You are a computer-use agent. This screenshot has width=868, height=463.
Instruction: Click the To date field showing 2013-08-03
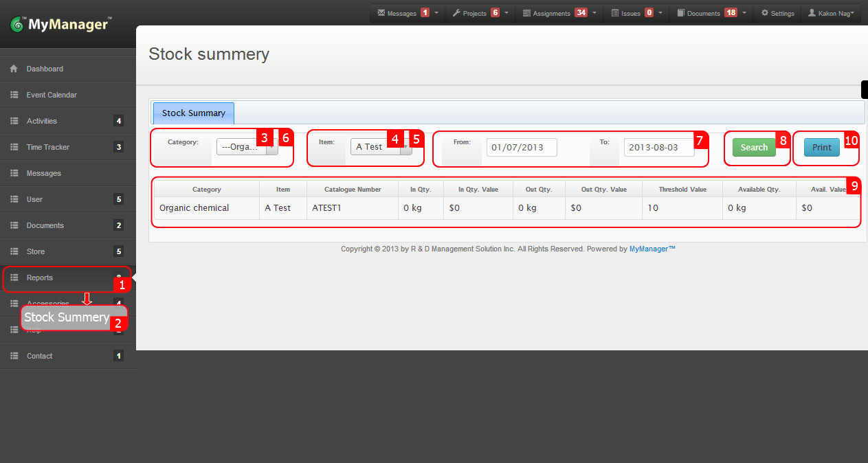[x=658, y=146]
